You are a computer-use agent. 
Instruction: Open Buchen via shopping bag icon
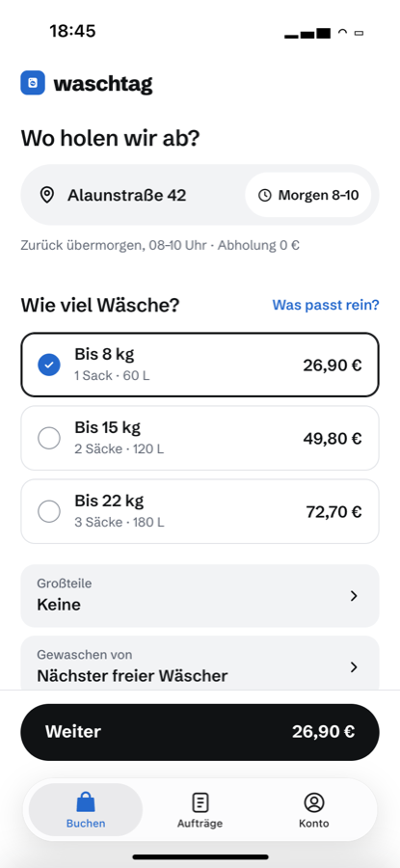coord(85,801)
